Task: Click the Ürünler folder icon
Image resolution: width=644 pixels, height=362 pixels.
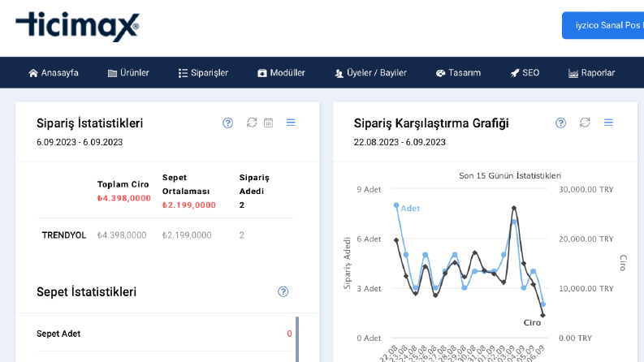Action: [112, 73]
